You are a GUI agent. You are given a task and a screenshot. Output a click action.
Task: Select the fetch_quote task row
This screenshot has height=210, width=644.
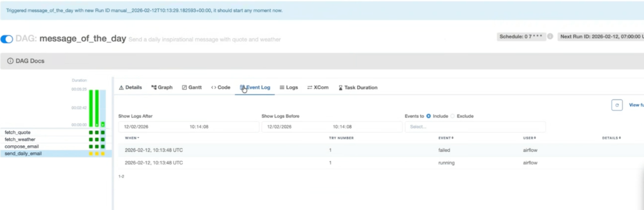click(x=18, y=132)
